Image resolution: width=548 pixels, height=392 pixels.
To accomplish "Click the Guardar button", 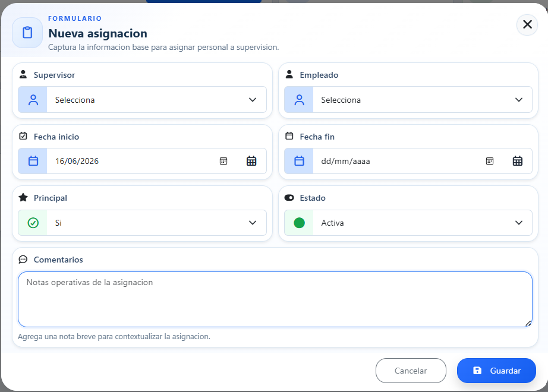I will (x=496, y=371).
